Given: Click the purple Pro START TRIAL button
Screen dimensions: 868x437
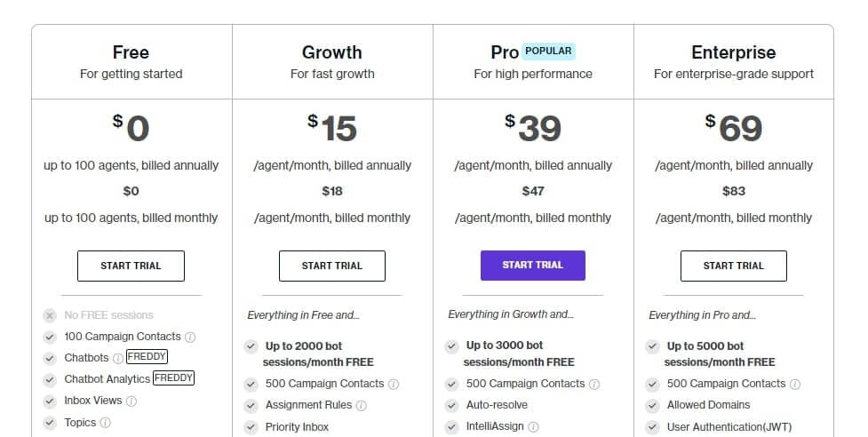Looking at the screenshot, I should [x=532, y=266].
